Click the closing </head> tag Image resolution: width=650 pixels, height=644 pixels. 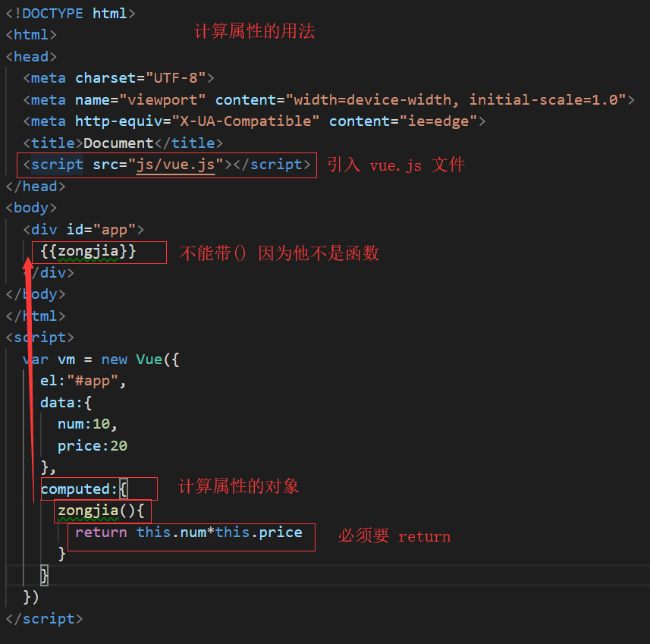tap(36, 186)
